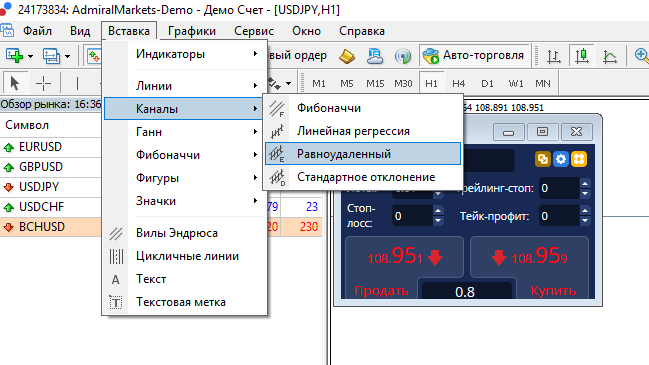Open the Графики menu
This screenshot has height=365, width=649.
click(192, 31)
